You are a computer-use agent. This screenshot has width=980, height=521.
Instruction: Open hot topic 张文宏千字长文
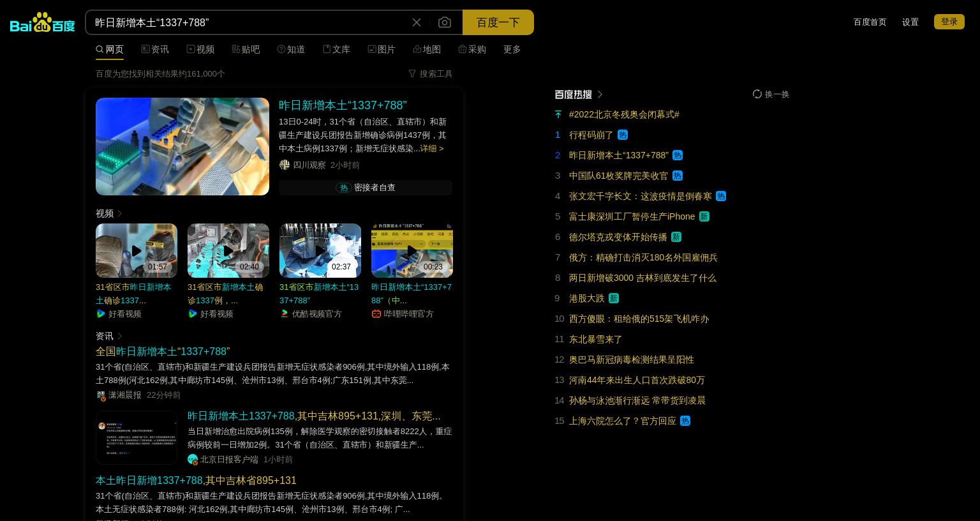[x=641, y=196]
